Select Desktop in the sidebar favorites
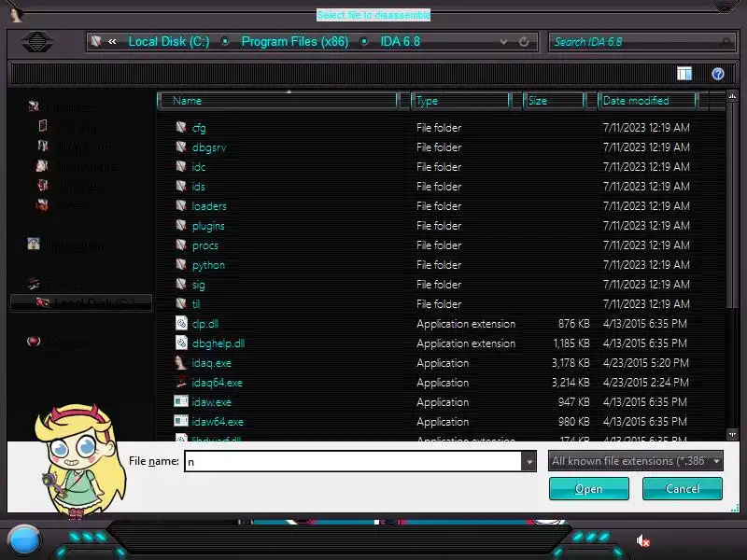 [x=78, y=127]
